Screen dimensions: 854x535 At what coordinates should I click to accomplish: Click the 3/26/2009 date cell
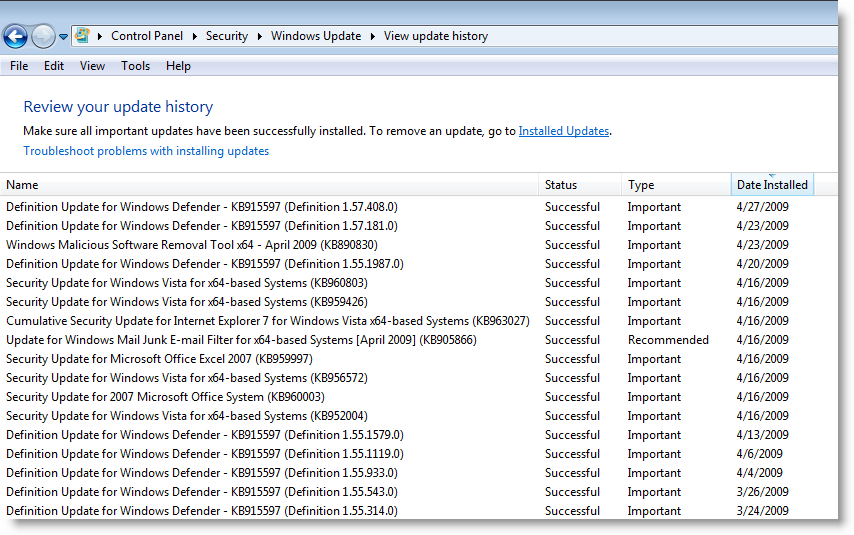(x=762, y=492)
